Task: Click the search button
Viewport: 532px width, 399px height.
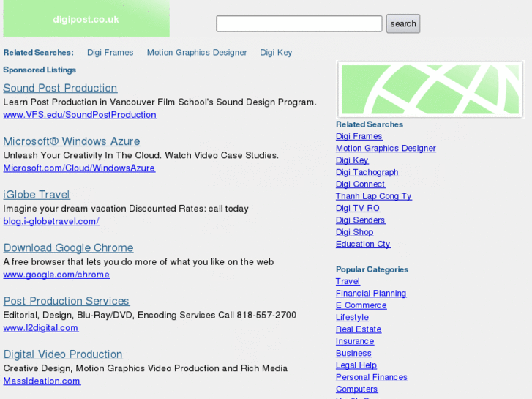Action: [x=403, y=23]
